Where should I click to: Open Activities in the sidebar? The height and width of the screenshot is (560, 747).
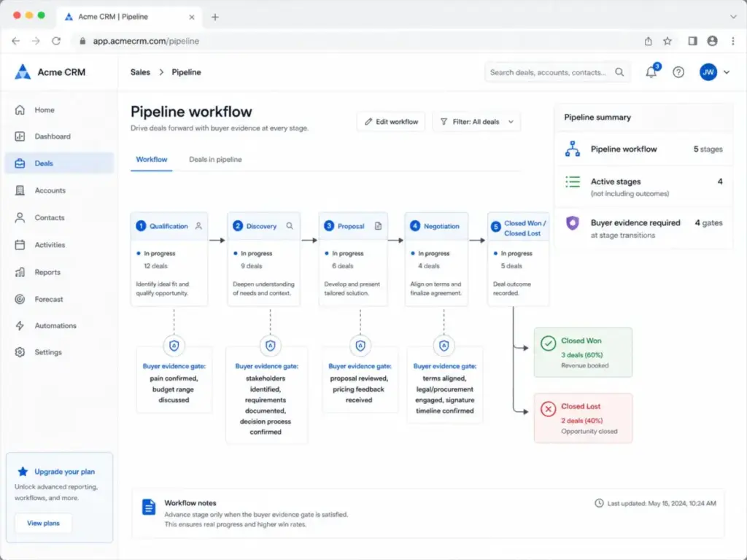(x=59, y=245)
